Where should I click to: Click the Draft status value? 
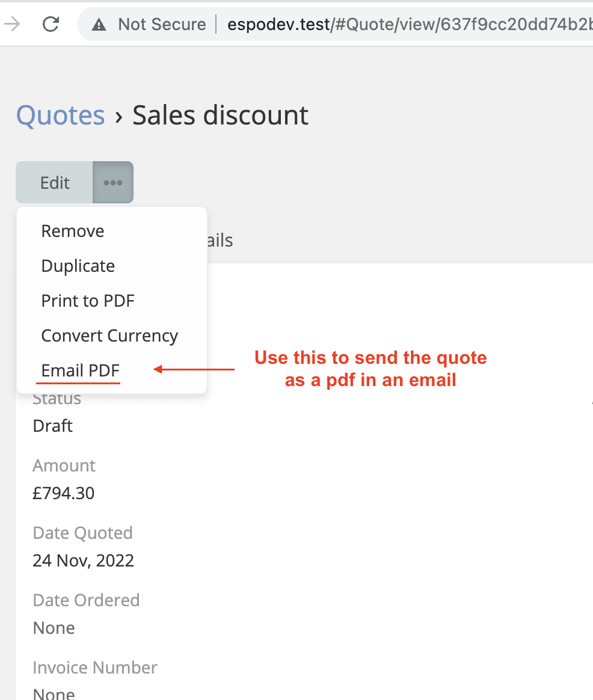pyautogui.click(x=53, y=426)
